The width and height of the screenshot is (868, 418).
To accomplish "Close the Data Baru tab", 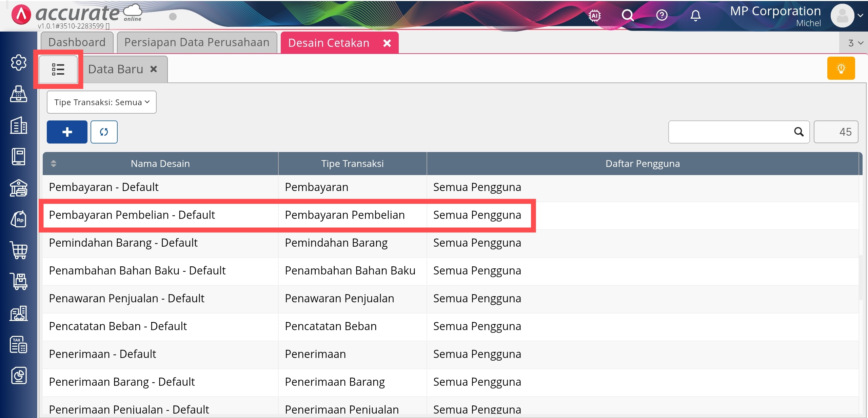I will 154,69.
